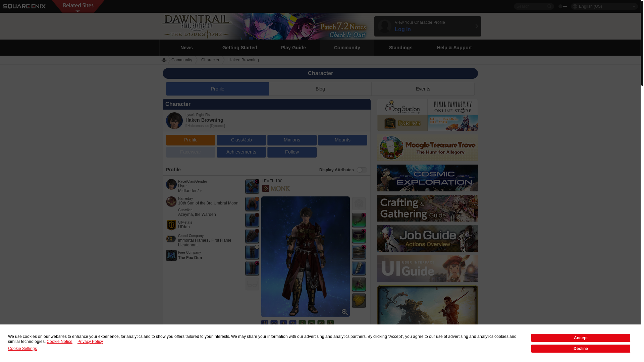Image resolution: width=644 pixels, height=362 pixels.
Task: Toggle the Display Attributes switch
Action: [x=362, y=170]
